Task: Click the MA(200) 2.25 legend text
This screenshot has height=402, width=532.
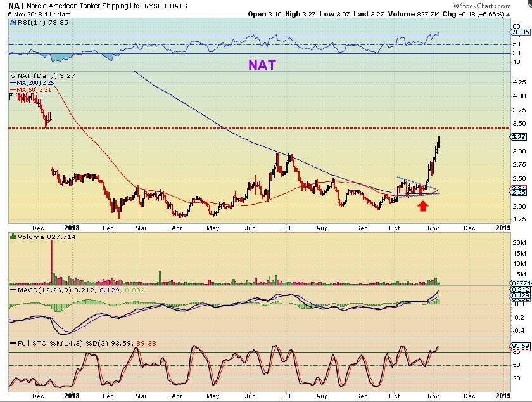Action: (x=35, y=83)
